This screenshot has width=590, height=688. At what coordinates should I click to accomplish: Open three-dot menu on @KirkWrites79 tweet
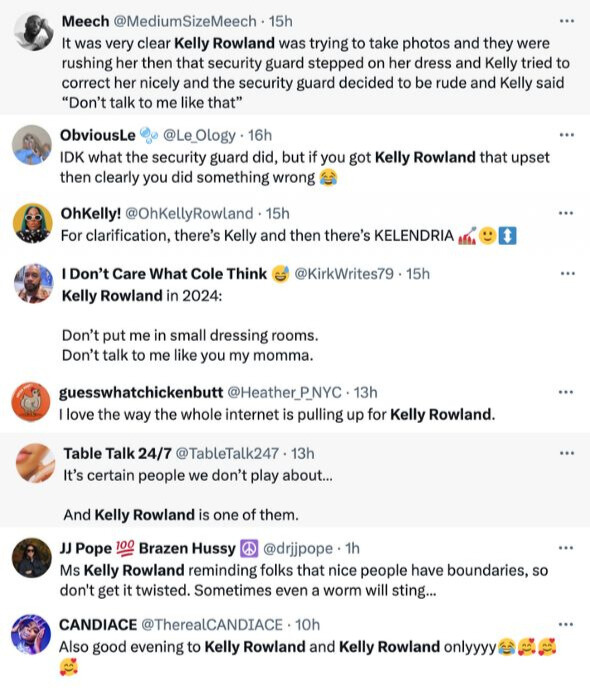(x=568, y=273)
